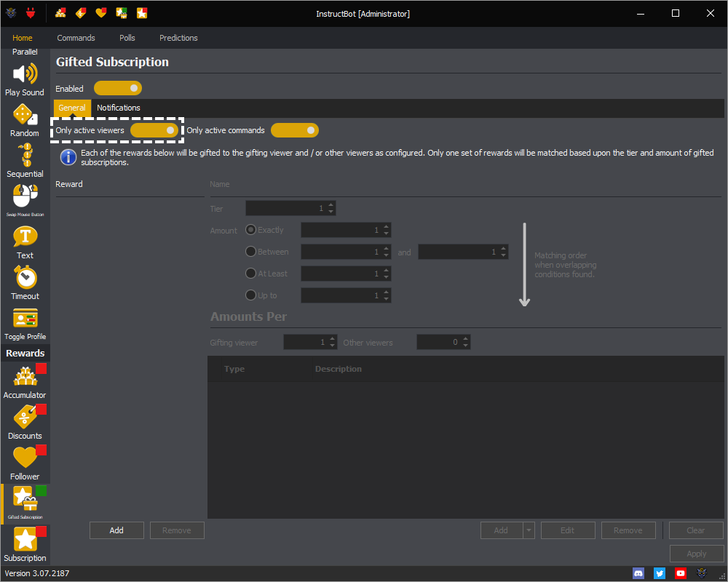Open the Predictions menu tab
Screen dimensions: 728x582
tap(179, 38)
